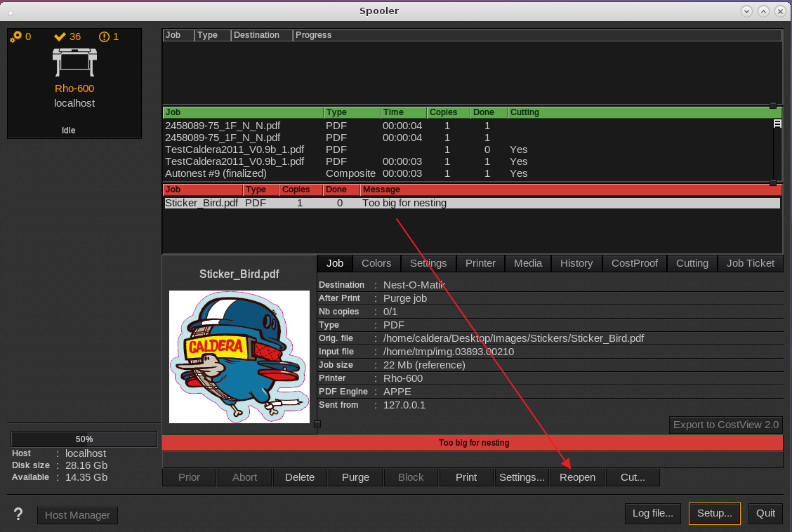Click the list view icon above the scrollbar
The height and width of the screenshot is (532, 792).
point(776,123)
